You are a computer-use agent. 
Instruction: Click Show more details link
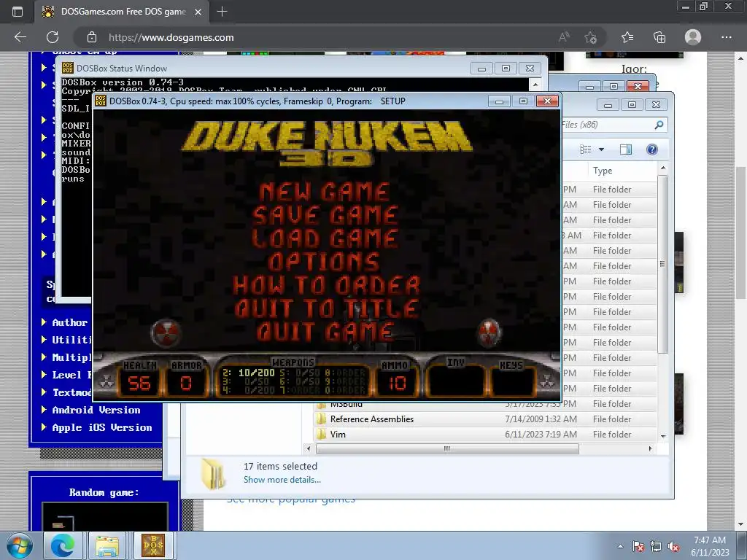point(282,480)
